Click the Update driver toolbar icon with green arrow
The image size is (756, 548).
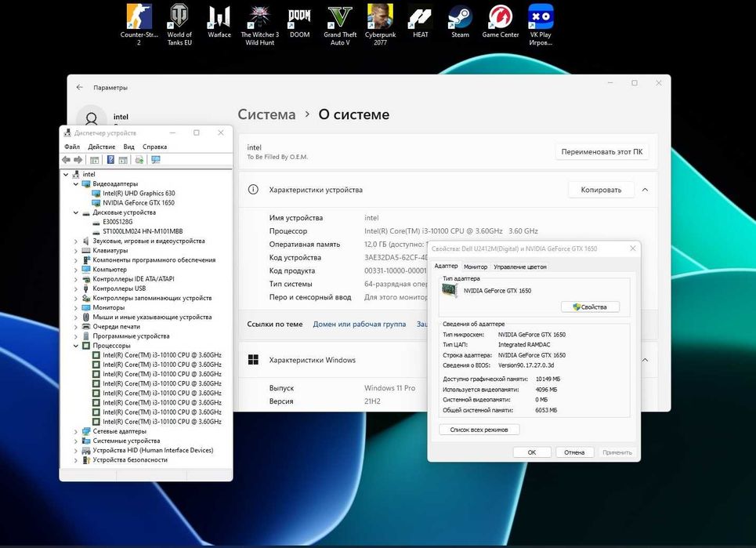click(x=139, y=160)
